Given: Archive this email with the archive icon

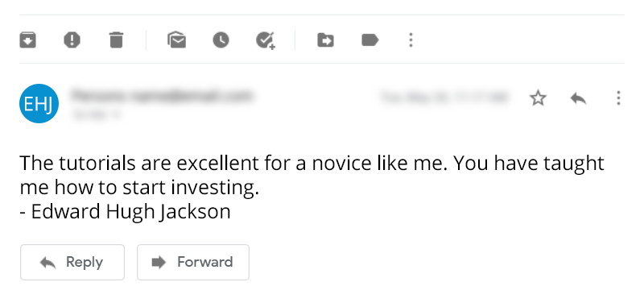Looking at the screenshot, I should click(x=27, y=40).
